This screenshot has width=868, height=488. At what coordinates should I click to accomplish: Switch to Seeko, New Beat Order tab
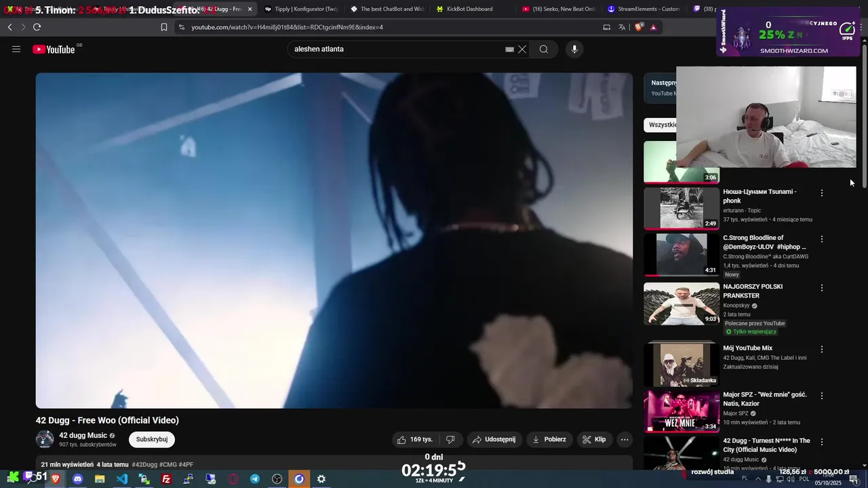[559, 9]
